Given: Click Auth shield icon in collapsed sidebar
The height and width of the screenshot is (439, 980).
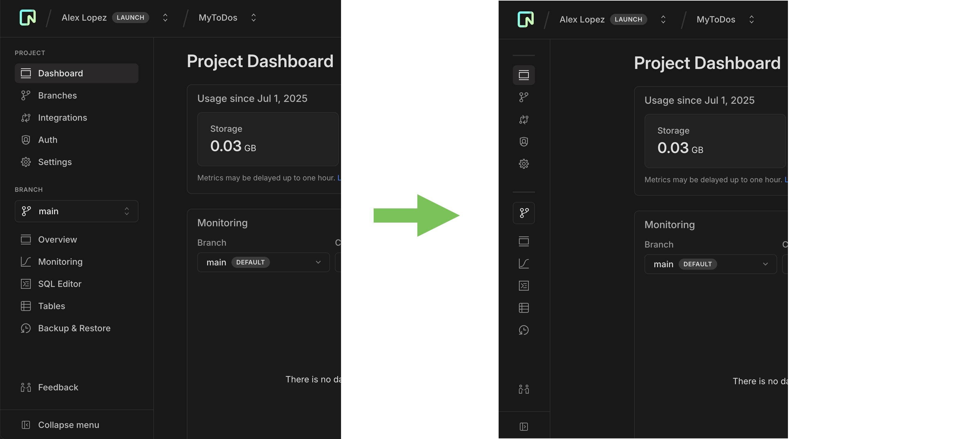Looking at the screenshot, I should click(x=524, y=142).
